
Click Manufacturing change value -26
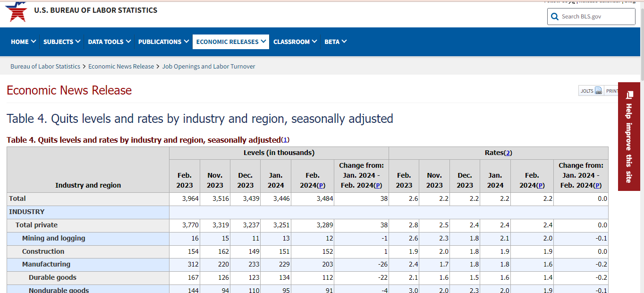click(x=362, y=265)
